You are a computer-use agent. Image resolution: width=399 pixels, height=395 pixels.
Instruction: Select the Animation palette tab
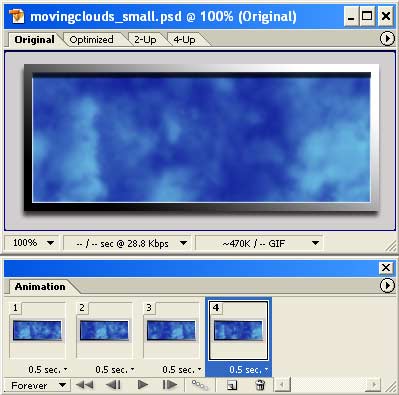[x=40, y=287]
